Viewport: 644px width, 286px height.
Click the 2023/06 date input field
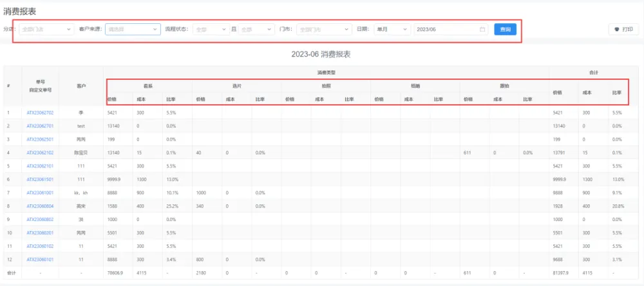[444, 30]
